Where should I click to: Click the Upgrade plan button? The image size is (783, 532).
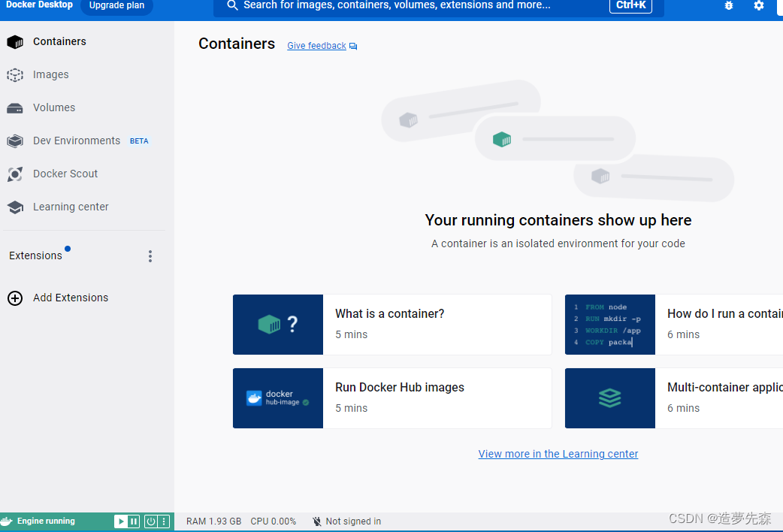(116, 6)
